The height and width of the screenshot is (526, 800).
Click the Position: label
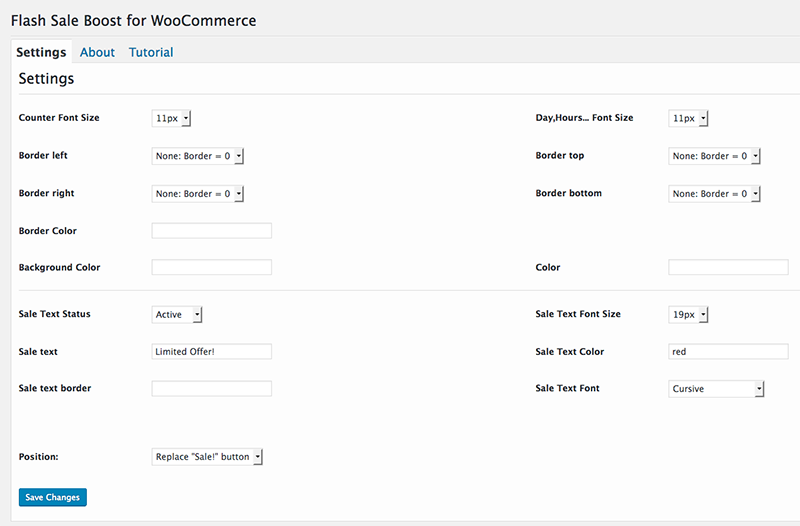[39, 457]
